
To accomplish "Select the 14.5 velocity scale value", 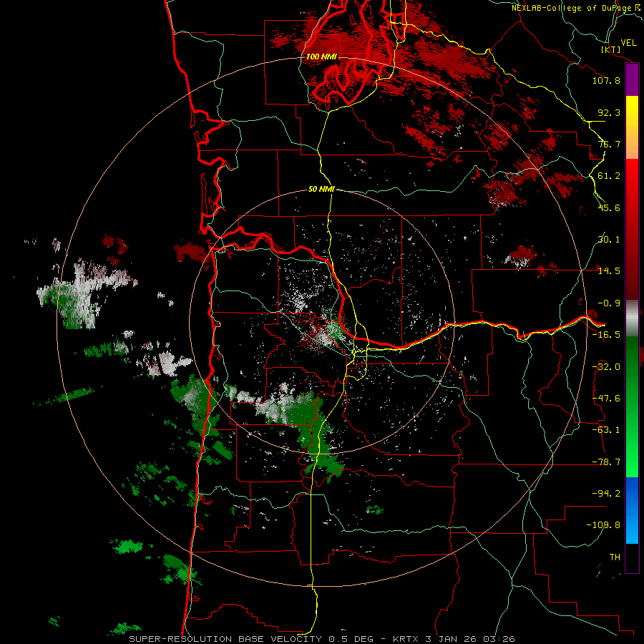I will pyautogui.click(x=609, y=271).
